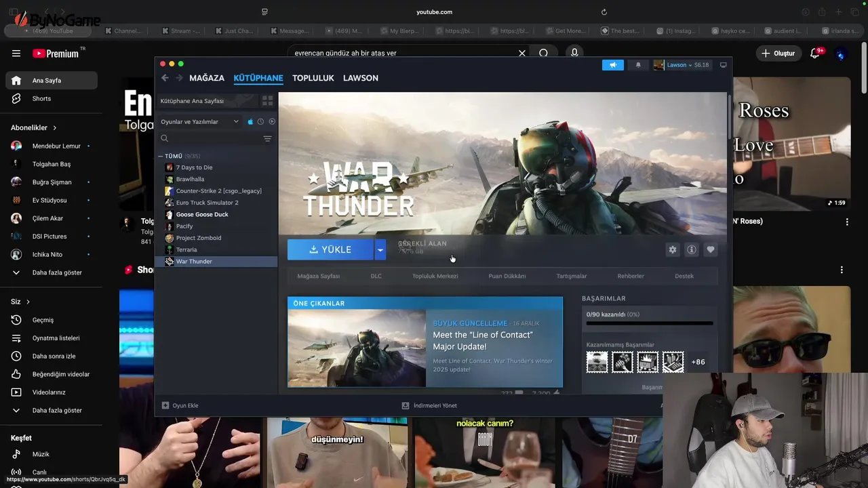The image size is (868, 488).
Task: Show War Thunder game info panel
Action: coord(691,249)
